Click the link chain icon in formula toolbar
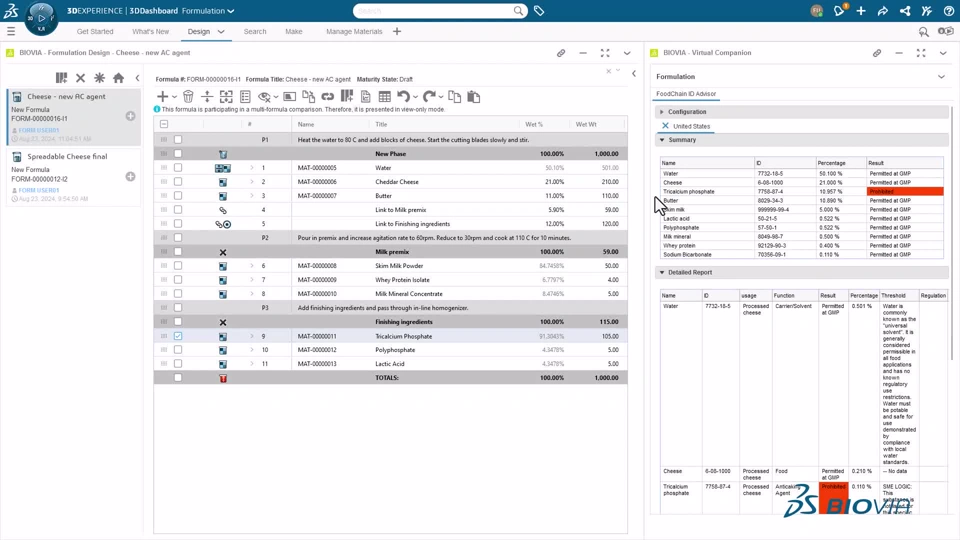Screen dimensions: 960x540 pos(328,97)
